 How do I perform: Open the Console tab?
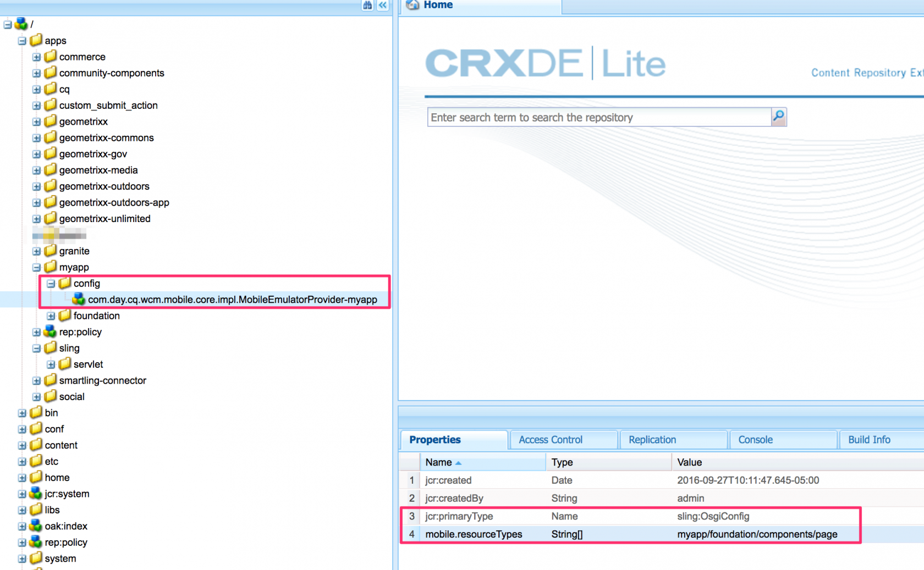click(x=755, y=440)
